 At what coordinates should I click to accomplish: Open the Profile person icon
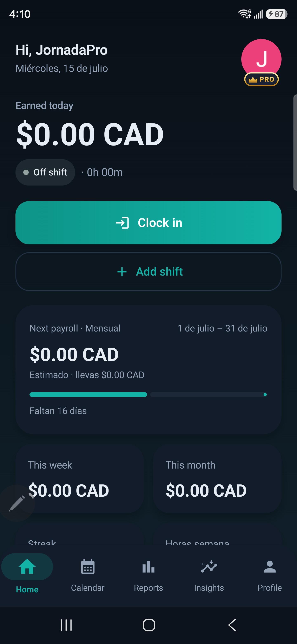(270, 567)
